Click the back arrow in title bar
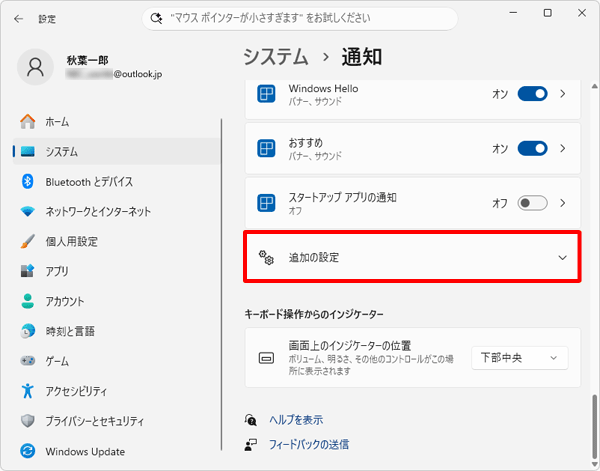600x471 pixels. 18,19
